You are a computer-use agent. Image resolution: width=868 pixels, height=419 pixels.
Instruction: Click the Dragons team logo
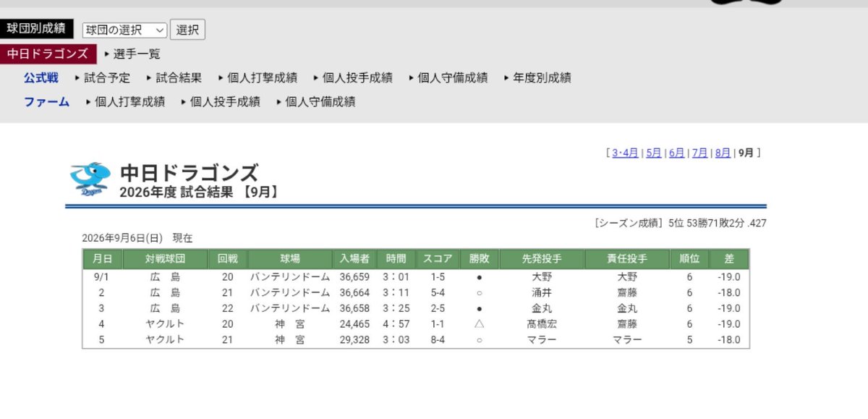click(x=90, y=180)
